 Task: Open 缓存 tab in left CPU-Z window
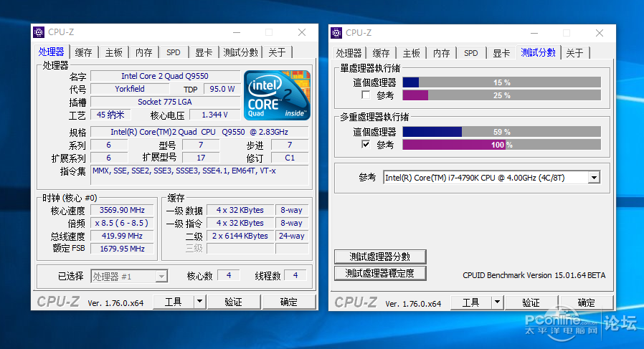[x=84, y=52]
